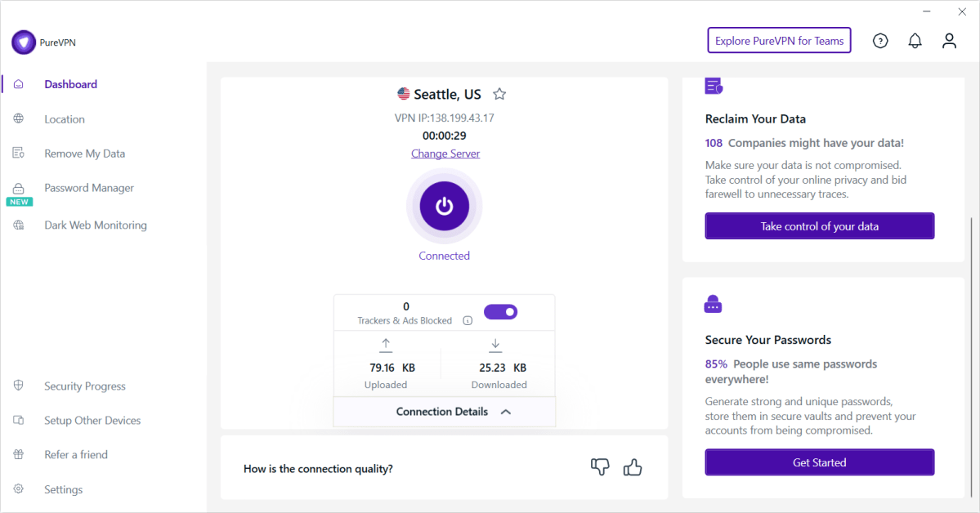Click the 25.23 KB downloaded value

click(503, 368)
